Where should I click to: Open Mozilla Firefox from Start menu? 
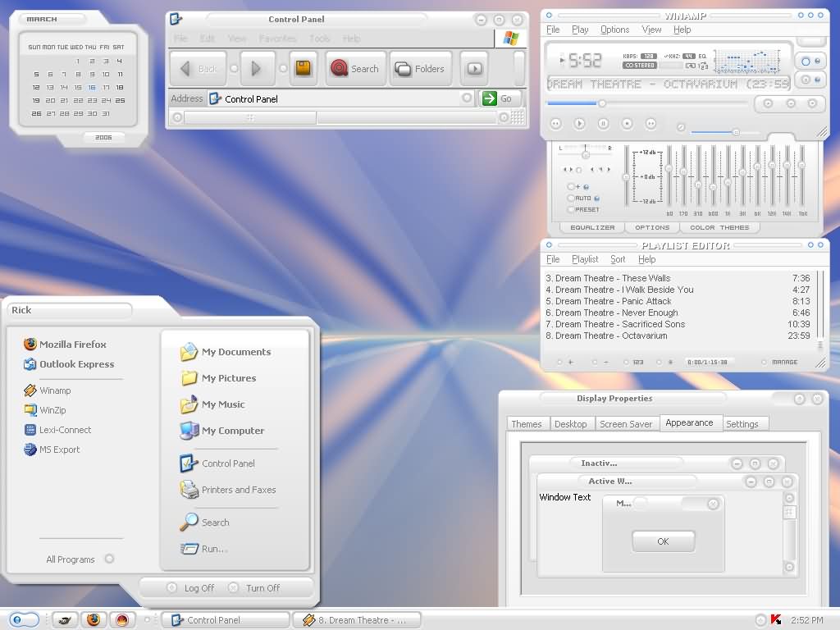(x=66, y=344)
